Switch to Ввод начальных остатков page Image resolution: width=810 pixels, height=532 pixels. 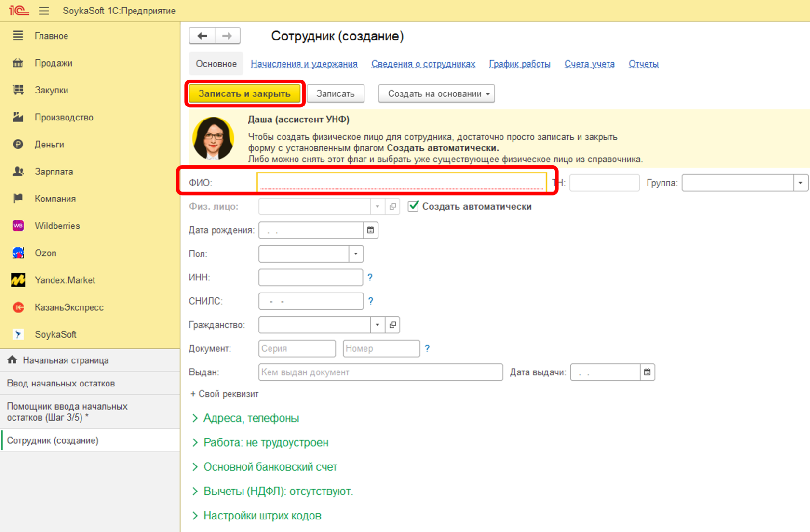point(90,383)
